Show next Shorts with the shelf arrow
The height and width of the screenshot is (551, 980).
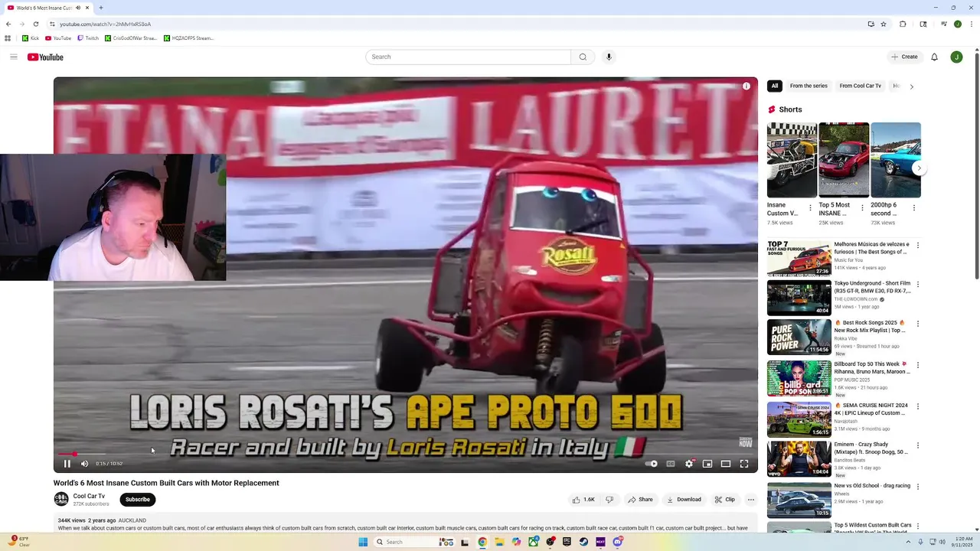[919, 168]
